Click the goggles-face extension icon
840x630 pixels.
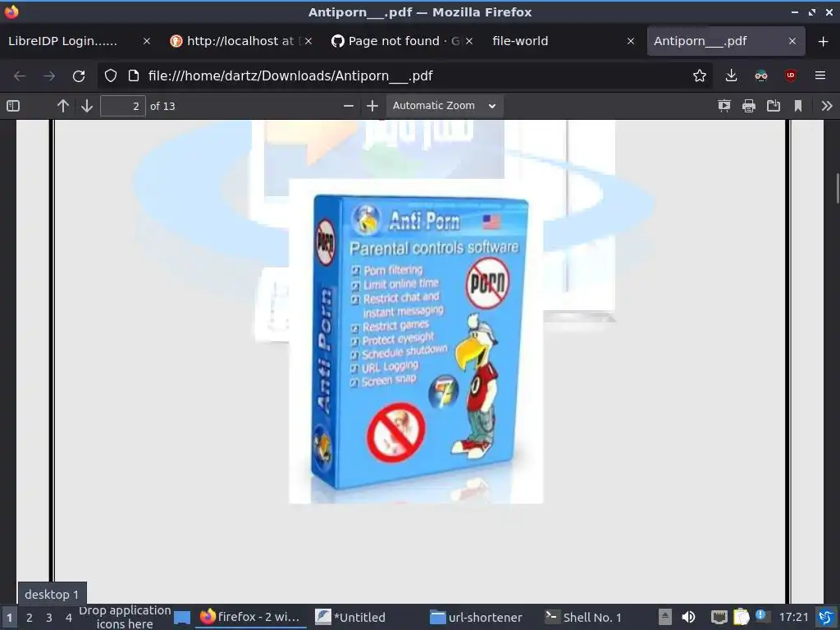760,76
